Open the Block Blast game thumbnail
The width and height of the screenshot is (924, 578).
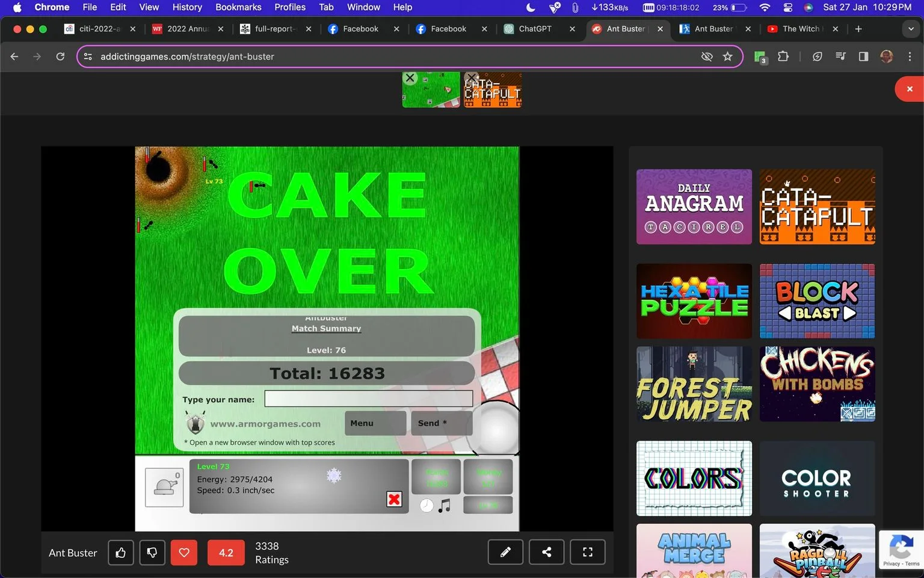point(817,301)
